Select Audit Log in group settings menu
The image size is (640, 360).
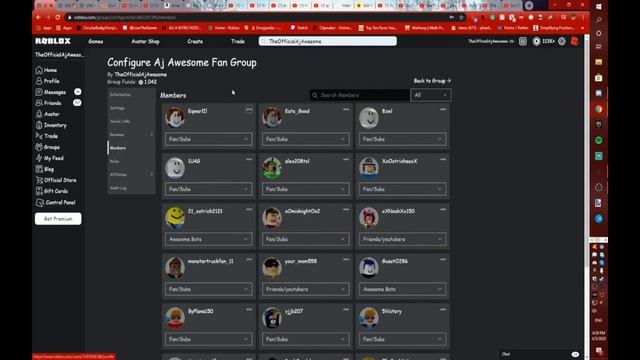click(x=131, y=188)
